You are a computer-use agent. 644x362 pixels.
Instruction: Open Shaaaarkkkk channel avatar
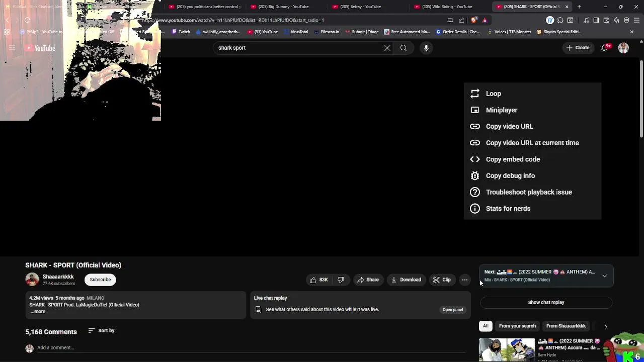(32, 280)
